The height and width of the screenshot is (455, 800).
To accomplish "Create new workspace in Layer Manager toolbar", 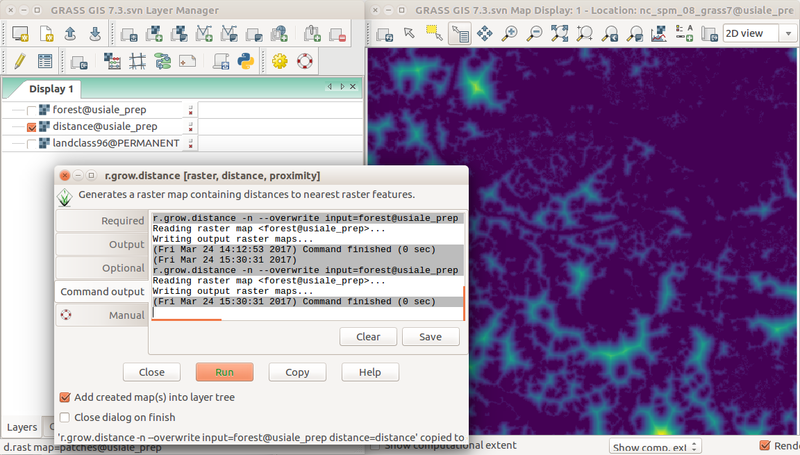I will tap(46, 34).
